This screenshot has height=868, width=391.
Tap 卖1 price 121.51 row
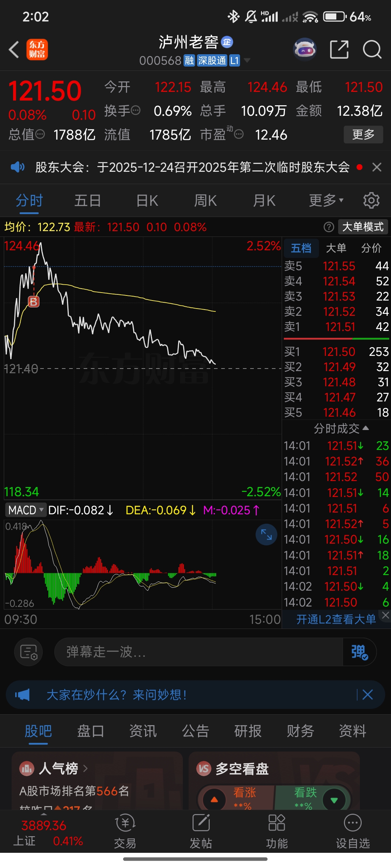[x=336, y=327]
